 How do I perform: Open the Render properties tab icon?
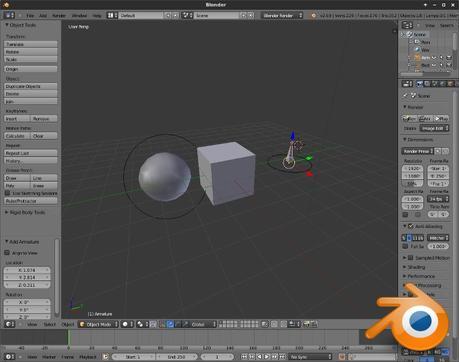pyautogui.click(x=420, y=84)
